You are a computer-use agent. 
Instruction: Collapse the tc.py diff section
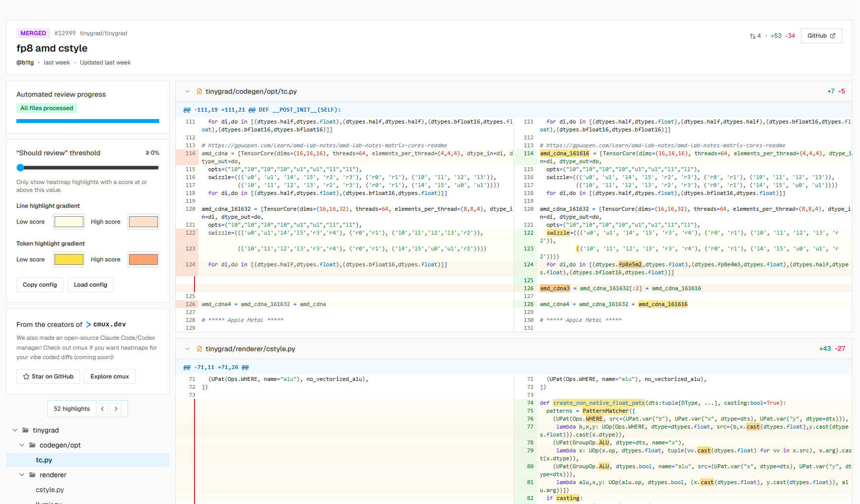(x=188, y=91)
